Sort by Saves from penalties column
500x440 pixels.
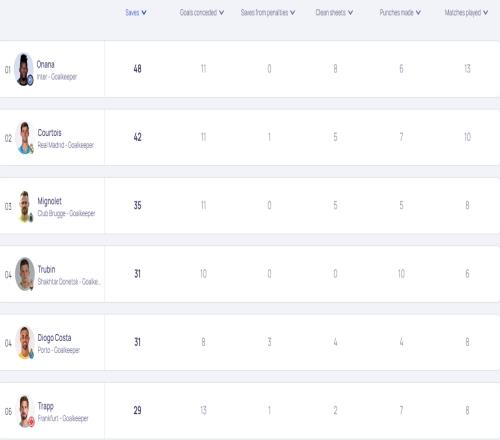tap(268, 13)
